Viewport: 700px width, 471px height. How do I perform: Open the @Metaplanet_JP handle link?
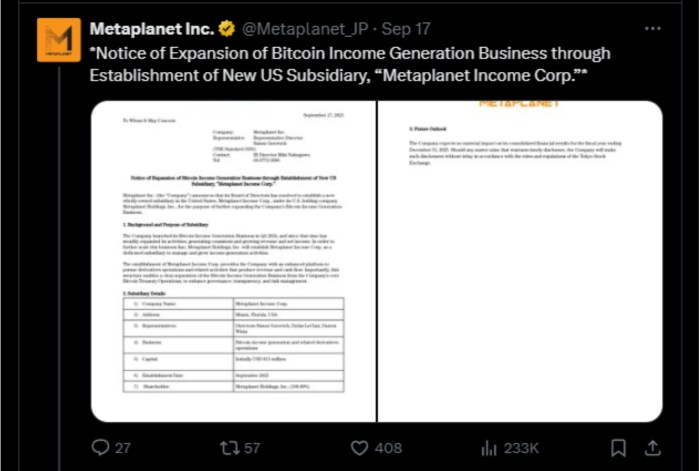305,29
